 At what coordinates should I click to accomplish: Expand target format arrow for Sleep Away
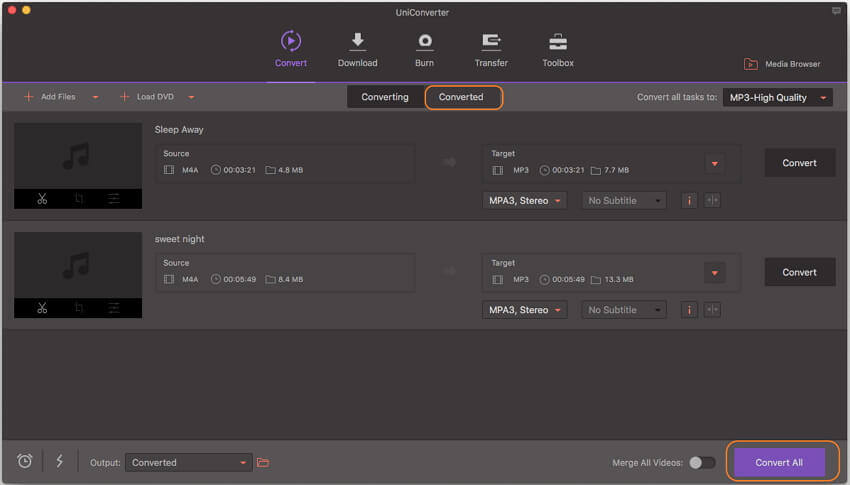pos(714,163)
